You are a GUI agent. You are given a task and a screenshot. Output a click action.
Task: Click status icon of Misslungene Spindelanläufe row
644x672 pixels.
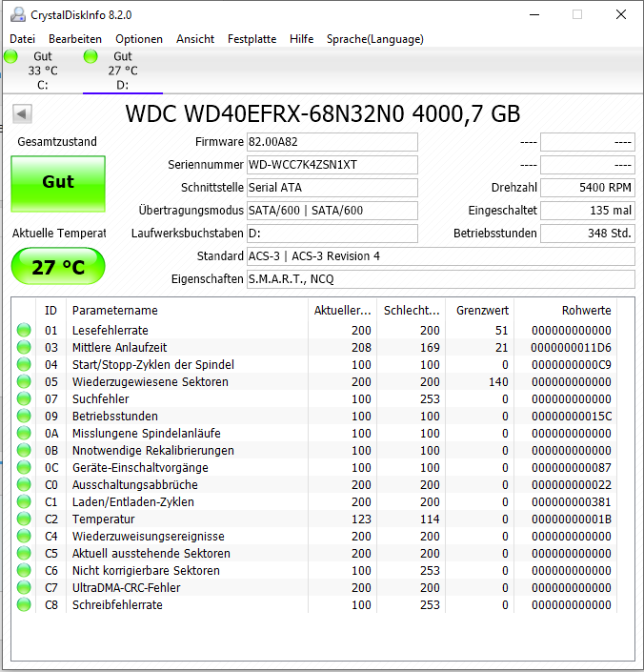point(24,433)
